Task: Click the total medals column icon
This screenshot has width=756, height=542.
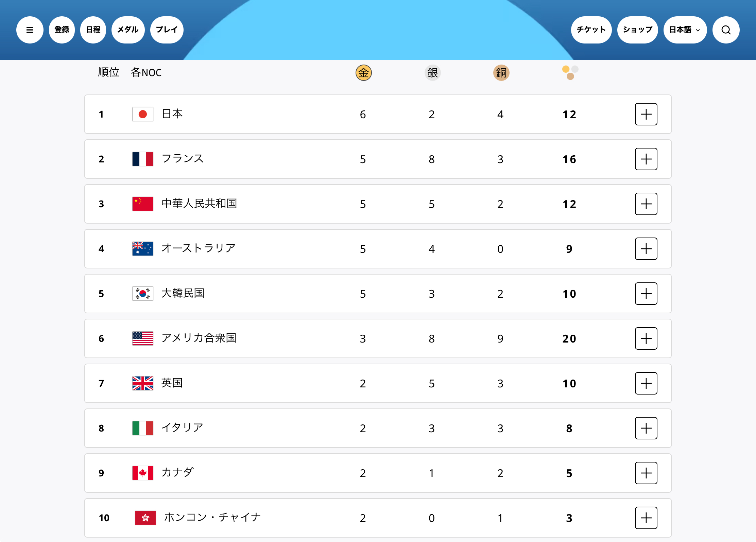Action: [570, 73]
